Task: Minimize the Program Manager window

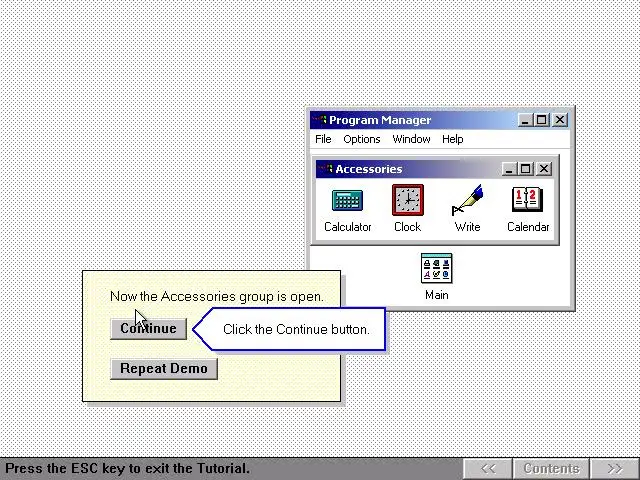Action: pyautogui.click(x=525, y=120)
